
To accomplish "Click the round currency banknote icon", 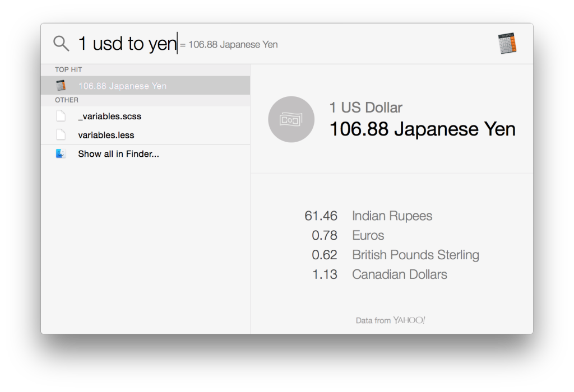I will pos(291,119).
